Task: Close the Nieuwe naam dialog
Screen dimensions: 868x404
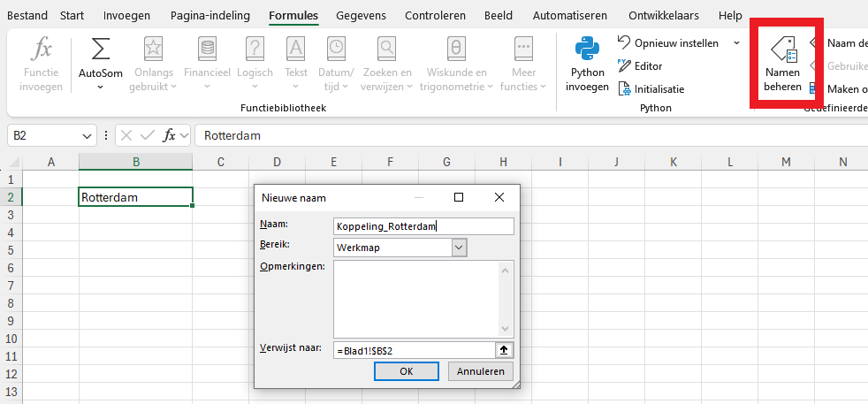Action: [x=499, y=197]
